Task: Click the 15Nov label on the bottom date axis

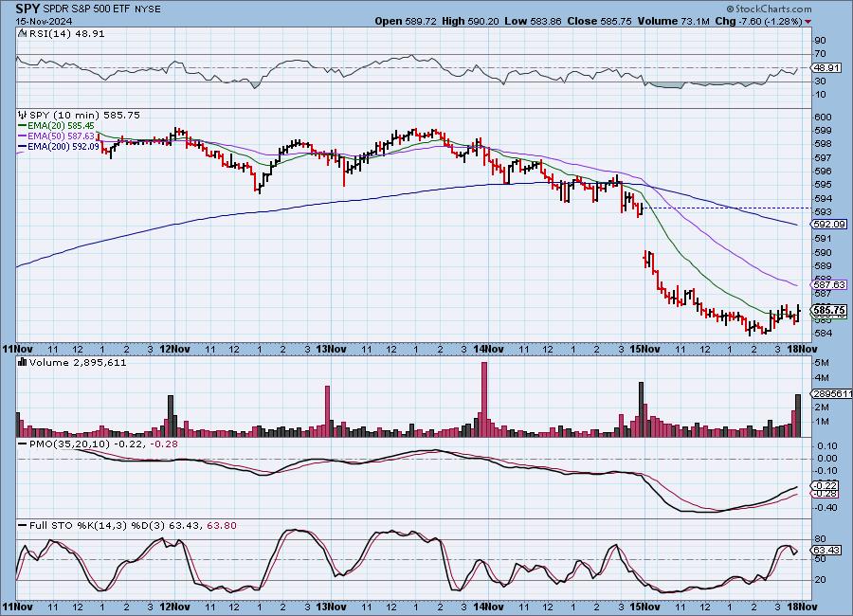Action: 644,607
